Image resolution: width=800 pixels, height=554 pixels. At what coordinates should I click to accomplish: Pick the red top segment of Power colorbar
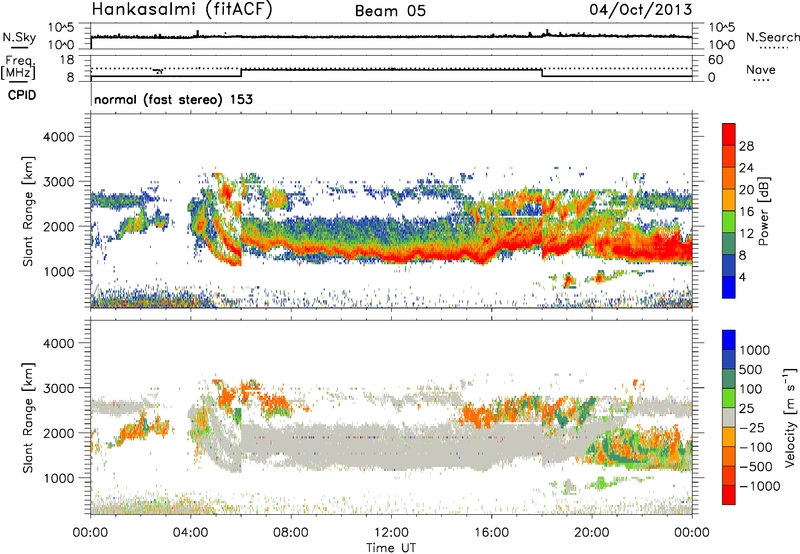pyautogui.click(x=729, y=134)
